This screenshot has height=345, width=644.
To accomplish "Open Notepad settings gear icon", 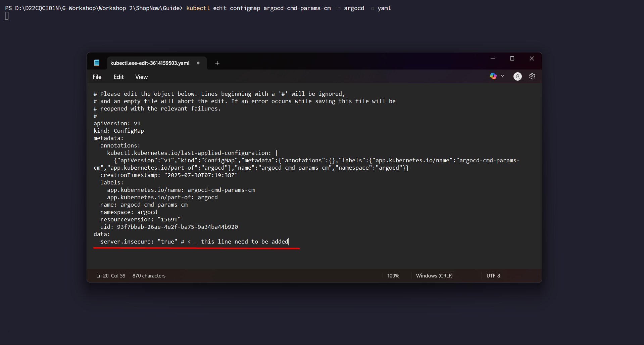I will coord(532,77).
